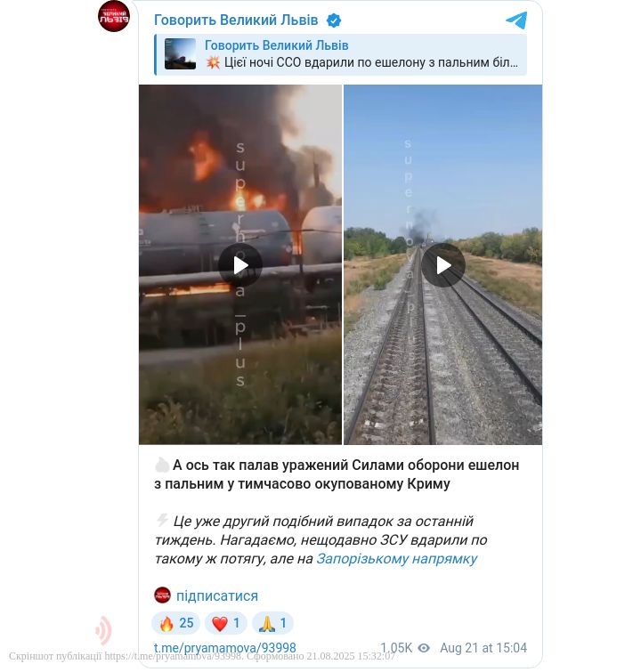Click the explosion emoji in the quote
Image resolution: width=641 pixels, height=672 pixels.
pos(213,63)
